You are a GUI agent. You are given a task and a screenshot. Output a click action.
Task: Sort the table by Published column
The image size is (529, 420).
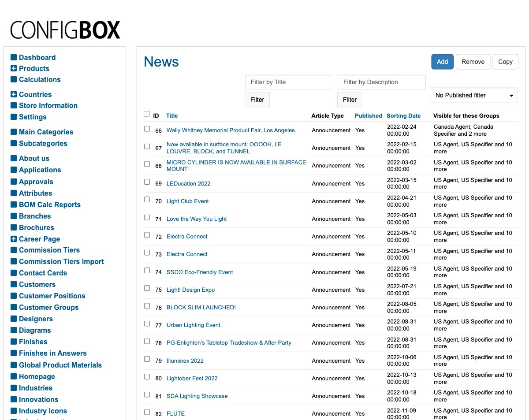[369, 116]
